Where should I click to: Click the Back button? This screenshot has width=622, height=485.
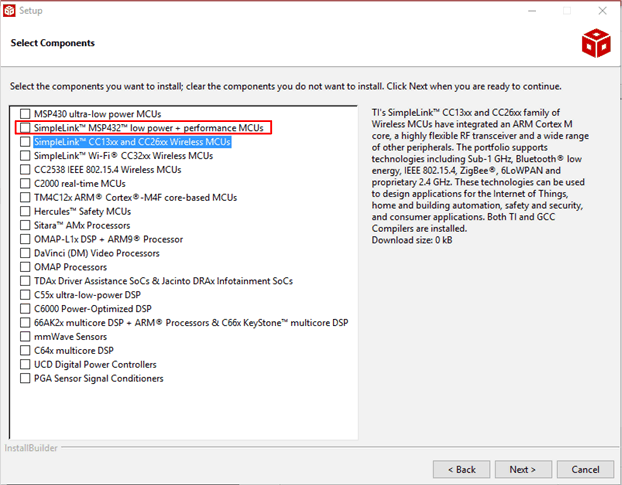461,470
